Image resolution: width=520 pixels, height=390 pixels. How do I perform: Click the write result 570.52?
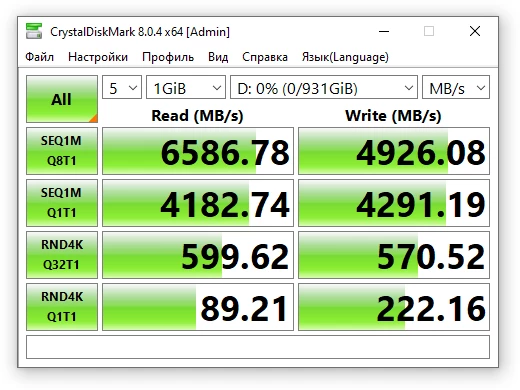tap(394, 255)
